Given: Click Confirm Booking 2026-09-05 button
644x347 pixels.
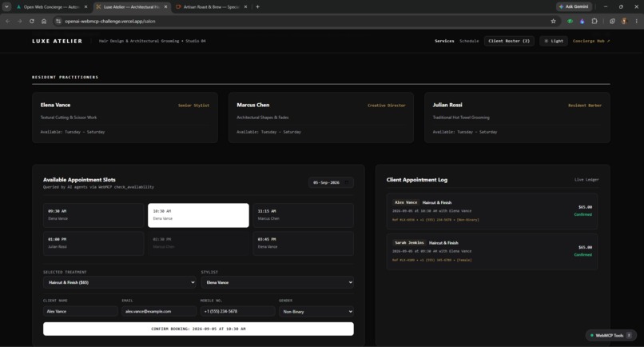Looking at the screenshot, I should click(198, 329).
